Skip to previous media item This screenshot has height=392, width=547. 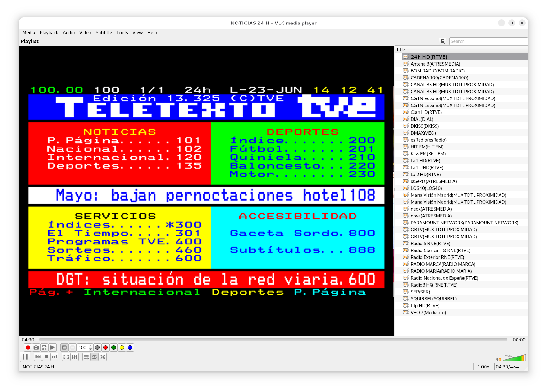coord(38,357)
